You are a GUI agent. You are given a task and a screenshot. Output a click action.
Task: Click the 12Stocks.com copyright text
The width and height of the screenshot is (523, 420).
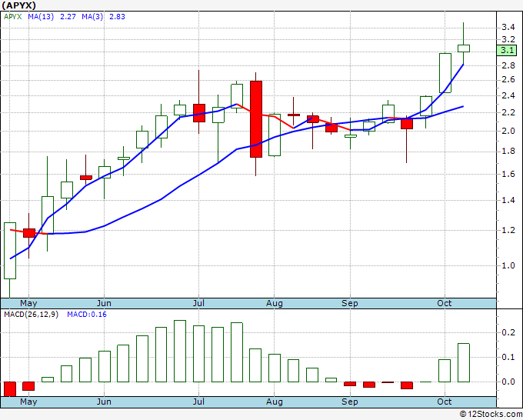(491, 415)
